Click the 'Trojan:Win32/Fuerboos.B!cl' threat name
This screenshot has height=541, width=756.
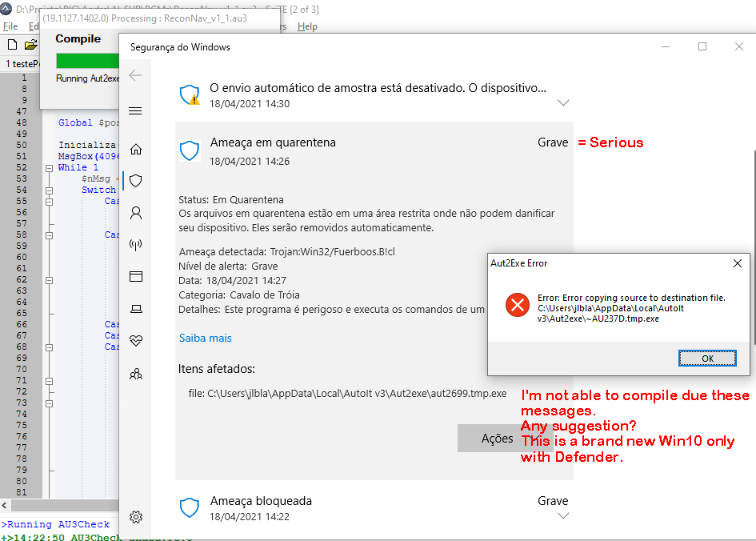click(x=332, y=252)
